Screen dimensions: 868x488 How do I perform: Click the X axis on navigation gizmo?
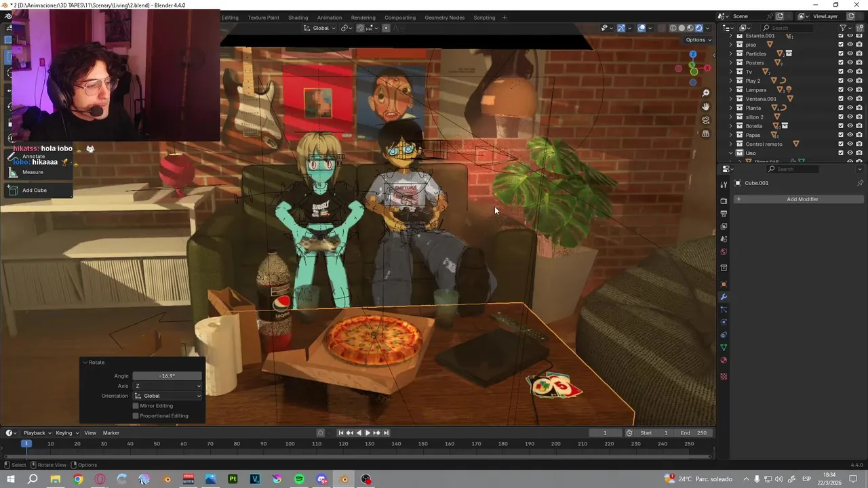(x=707, y=68)
